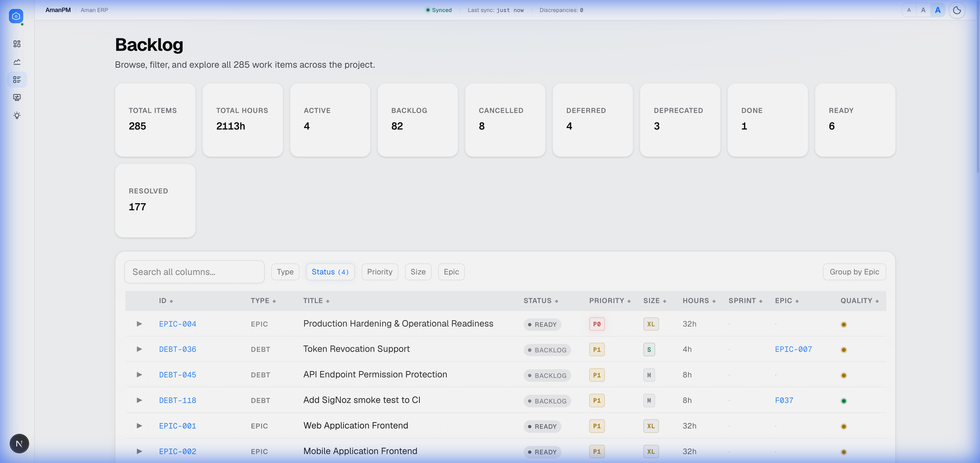This screenshot has height=463, width=980.
Task: Click the Group by Epic button
Action: (854, 272)
